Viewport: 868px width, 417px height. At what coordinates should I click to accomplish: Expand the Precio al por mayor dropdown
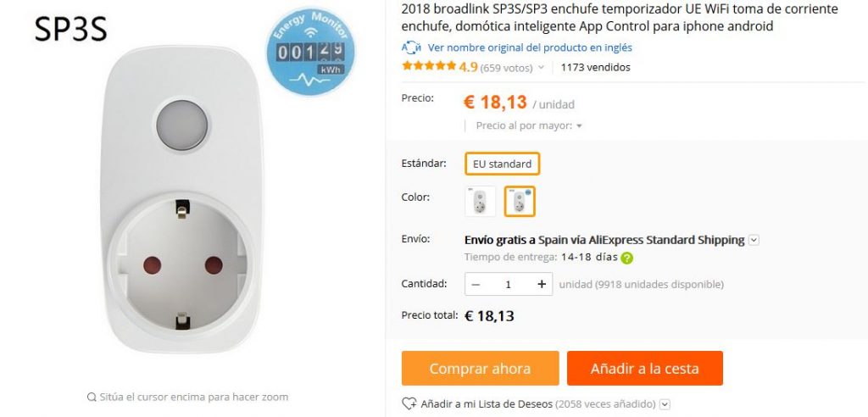coord(579,126)
